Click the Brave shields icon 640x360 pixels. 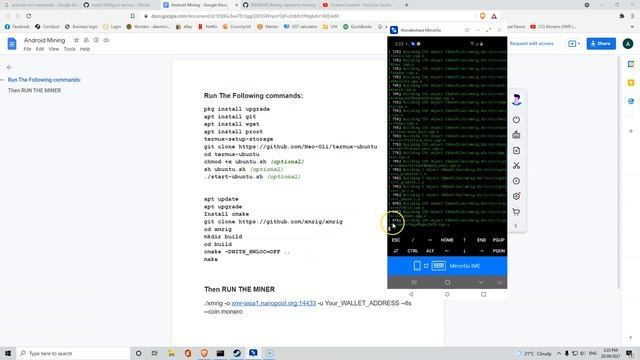click(x=482, y=16)
